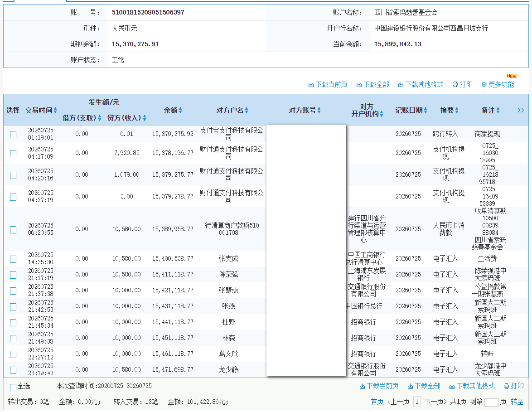Select the 04:20:16 transaction checkbox

click(x=13, y=175)
